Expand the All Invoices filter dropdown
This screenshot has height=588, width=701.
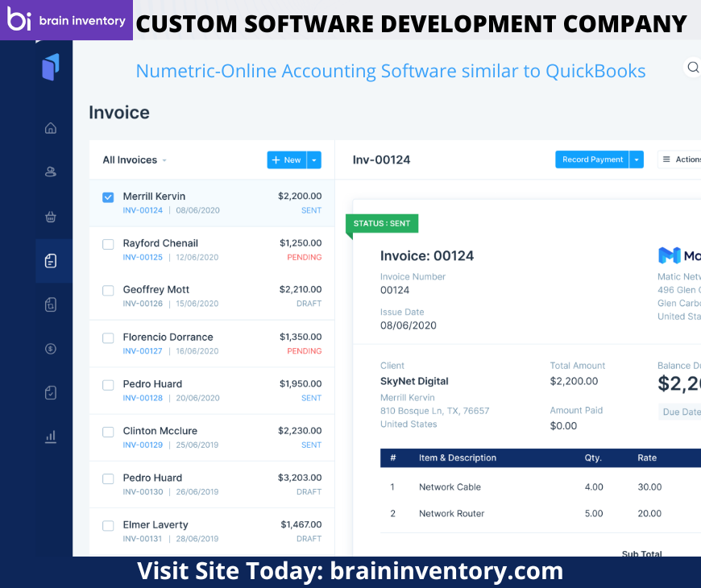click(135, 160)
